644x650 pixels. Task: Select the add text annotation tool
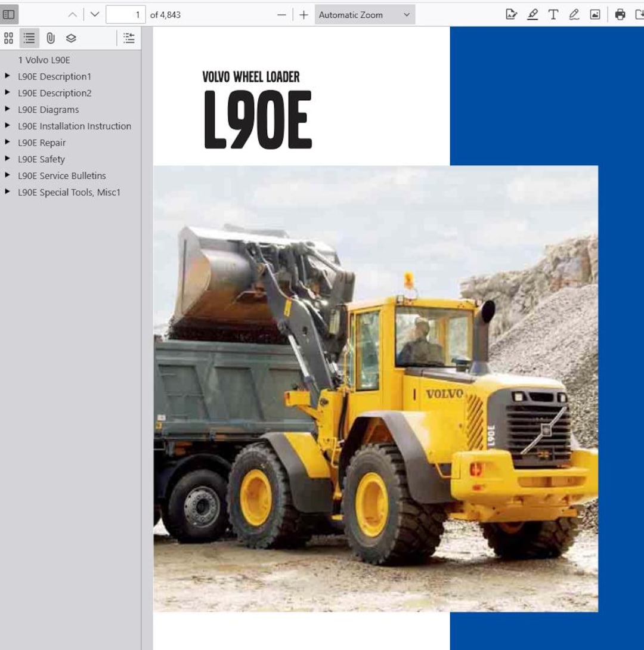(x=553, y=15)
